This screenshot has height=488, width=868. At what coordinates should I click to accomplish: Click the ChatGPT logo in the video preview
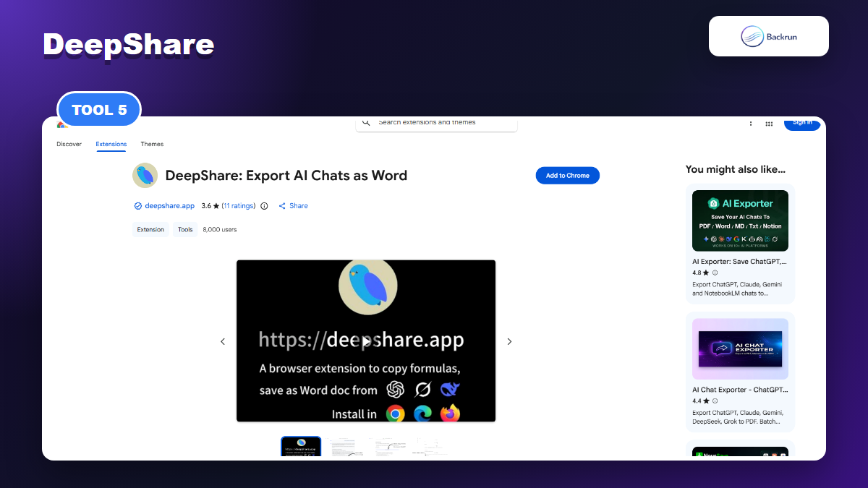pos(396,390)
